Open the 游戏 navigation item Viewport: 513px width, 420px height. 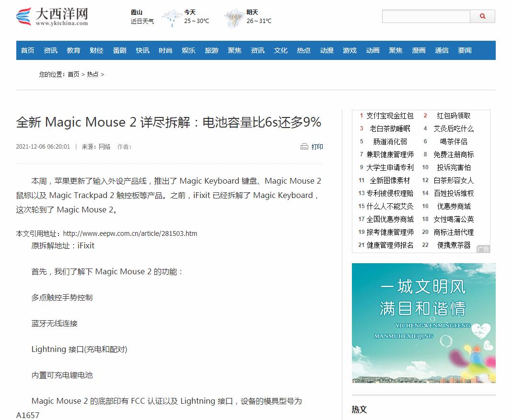[x=350, y=50]
